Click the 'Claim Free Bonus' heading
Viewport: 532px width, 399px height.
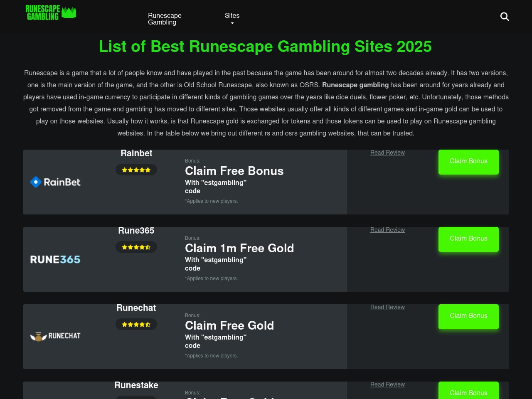pyautogui.click(x=234, y=171)
